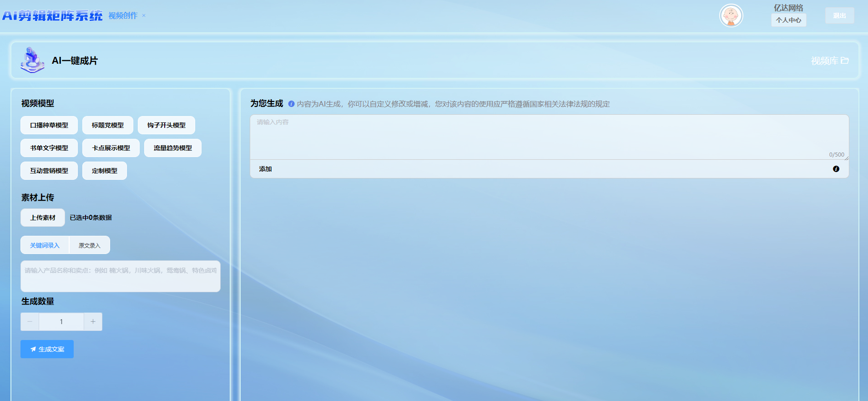Click the 上传素材 button
Image resolution: width=868 pixels, height=401 pixels.
point(43,218)
